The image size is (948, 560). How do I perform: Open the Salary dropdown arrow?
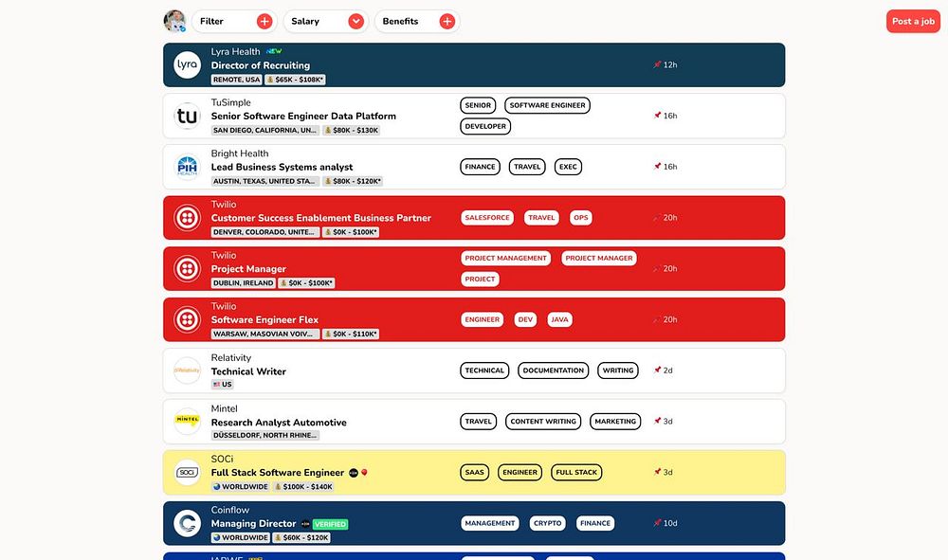[356, 21]
